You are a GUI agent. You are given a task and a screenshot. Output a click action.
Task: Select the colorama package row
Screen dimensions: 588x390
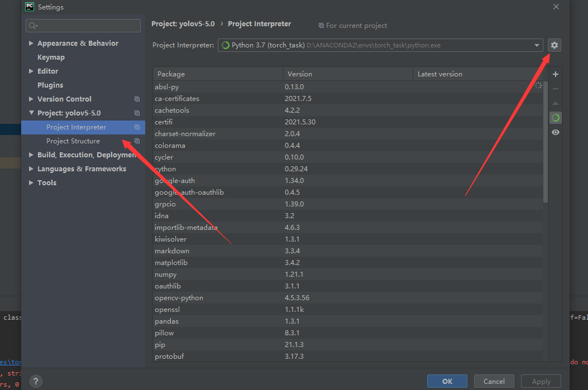(348, 146)
